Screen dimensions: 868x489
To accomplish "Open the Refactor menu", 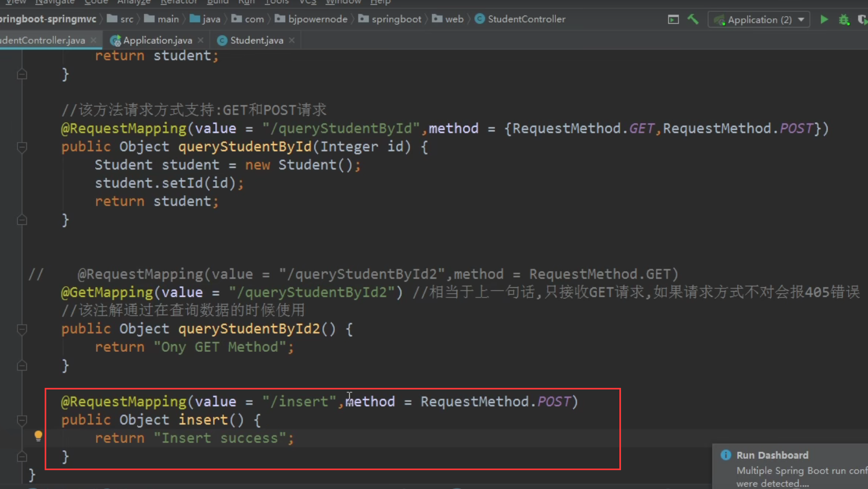I will pyautogui.click(x=179, y=2).
